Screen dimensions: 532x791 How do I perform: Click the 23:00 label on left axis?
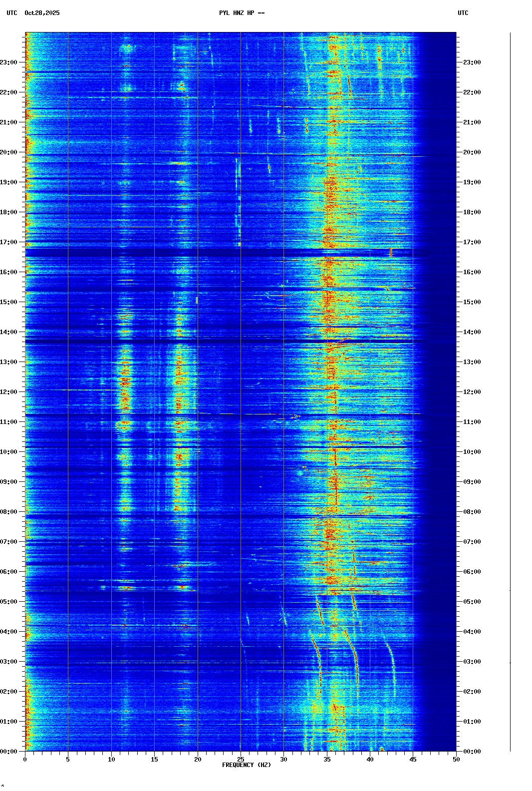click(8, 62)
